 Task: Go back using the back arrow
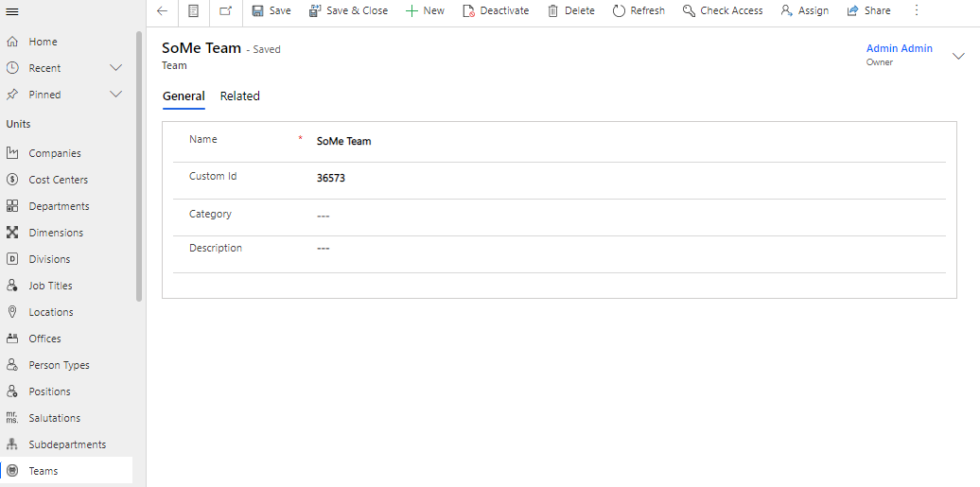(x=162, y=11)
